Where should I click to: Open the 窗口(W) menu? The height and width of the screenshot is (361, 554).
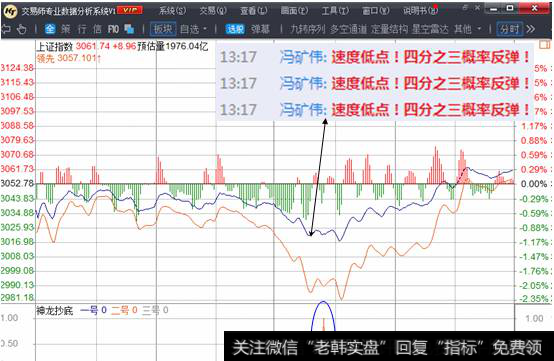pos(376,11)
